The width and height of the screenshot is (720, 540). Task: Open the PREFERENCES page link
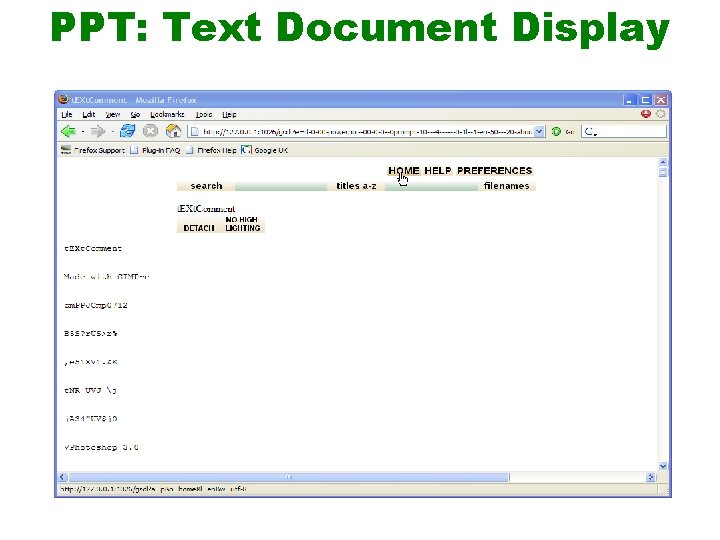(x=495, y=170)
